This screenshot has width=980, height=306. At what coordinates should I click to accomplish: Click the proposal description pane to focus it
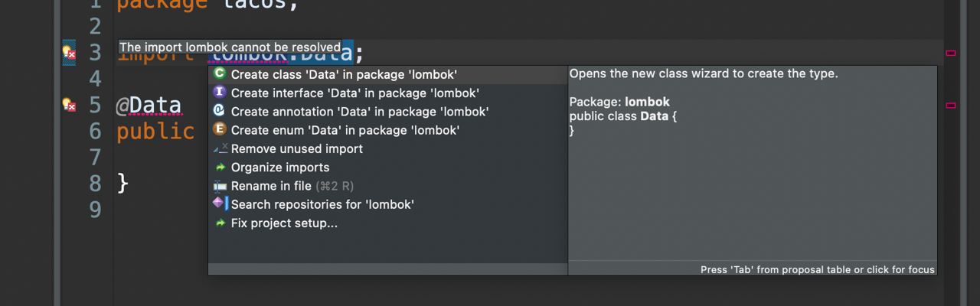point(753,164)
